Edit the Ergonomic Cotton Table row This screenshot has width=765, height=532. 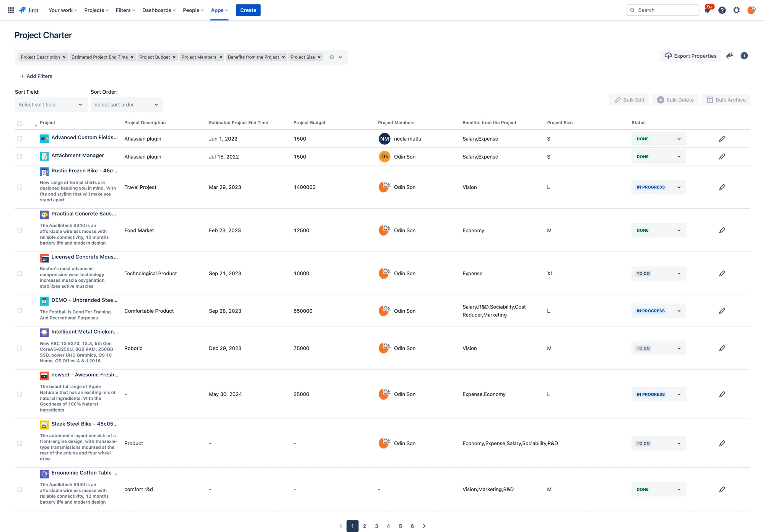[722, 490]
